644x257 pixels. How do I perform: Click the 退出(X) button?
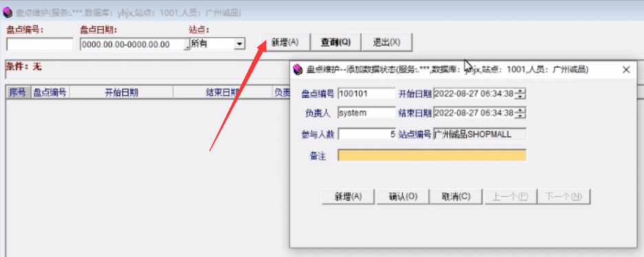click(387, 42)
